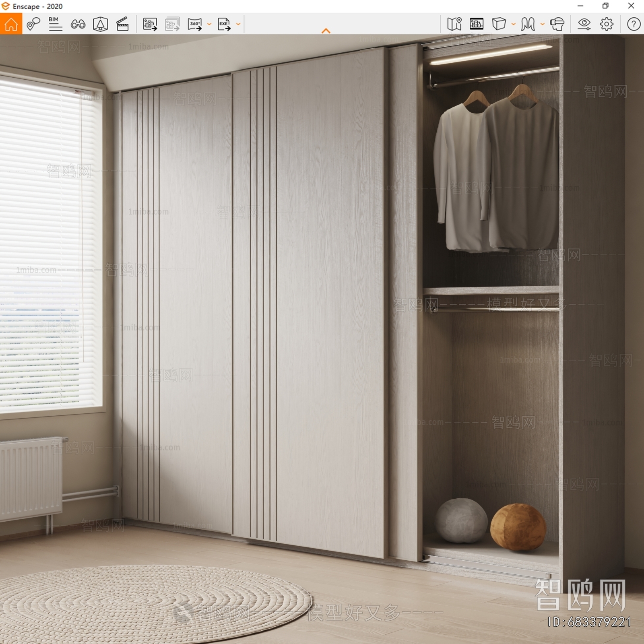Click the Screenshot export icon

coord(150,24)
